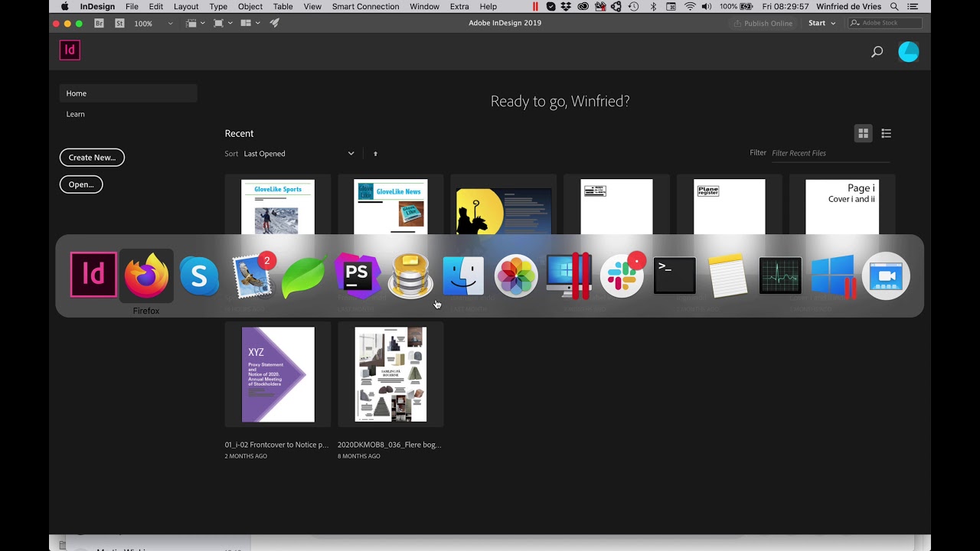This screenshot has width=980, height=551.
Task: Launch PhpStorm from the Dock
Action: point(358,275)
